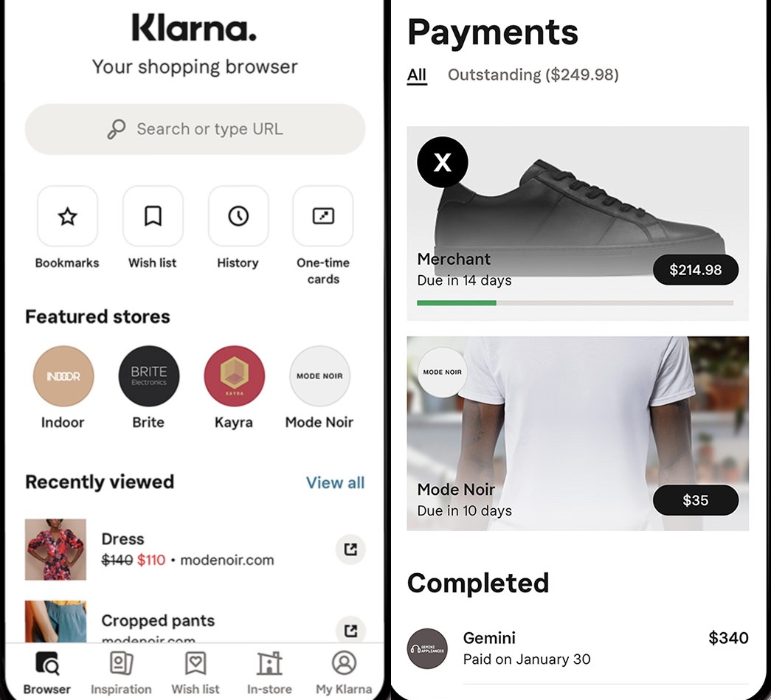Open Cropped pants external link icon

tap(350, 630)
